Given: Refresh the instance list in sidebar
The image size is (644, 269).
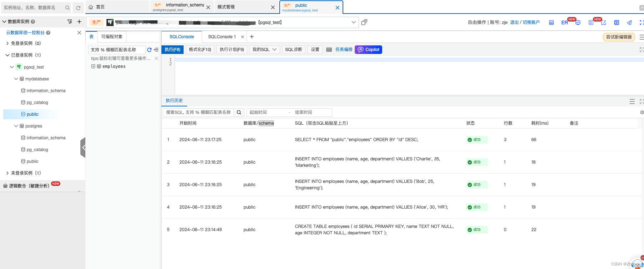Looking at the screenshot, I should pos(78,8).
